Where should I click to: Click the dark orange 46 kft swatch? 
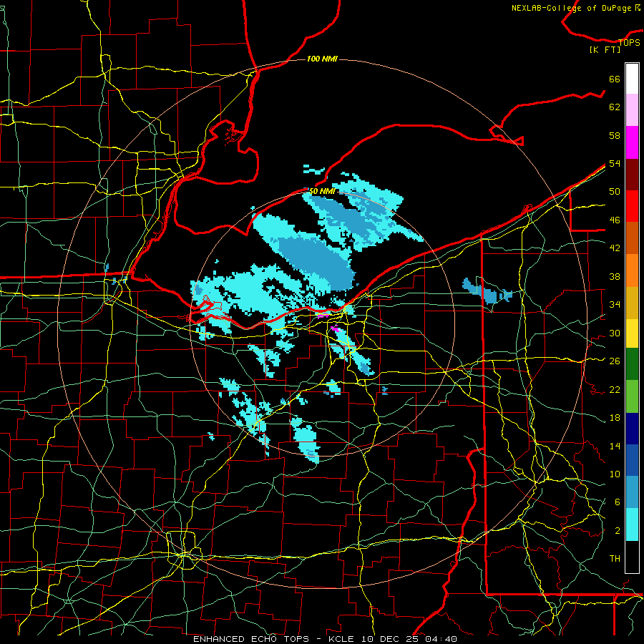[x=632, y=238]
